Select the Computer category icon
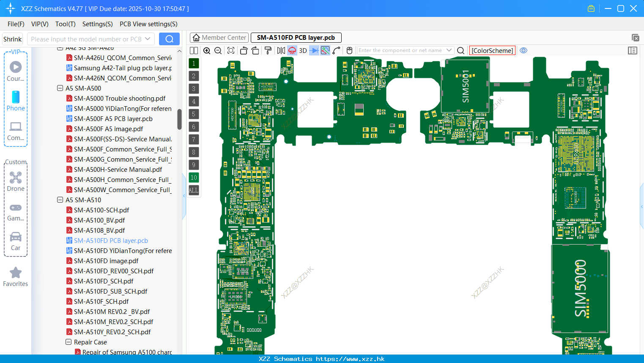This screenshot has width=644, height=363. pos(16,131)
